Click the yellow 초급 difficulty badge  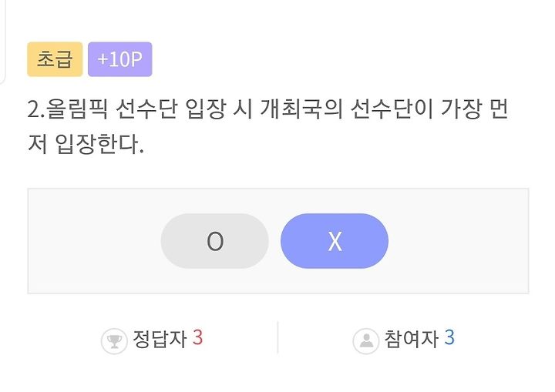tap(55, 59)
